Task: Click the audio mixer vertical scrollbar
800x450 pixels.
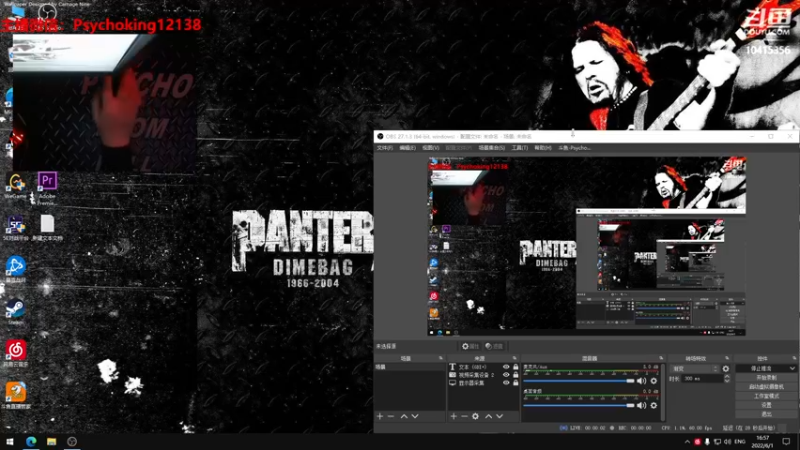Action: pos(663,392)
